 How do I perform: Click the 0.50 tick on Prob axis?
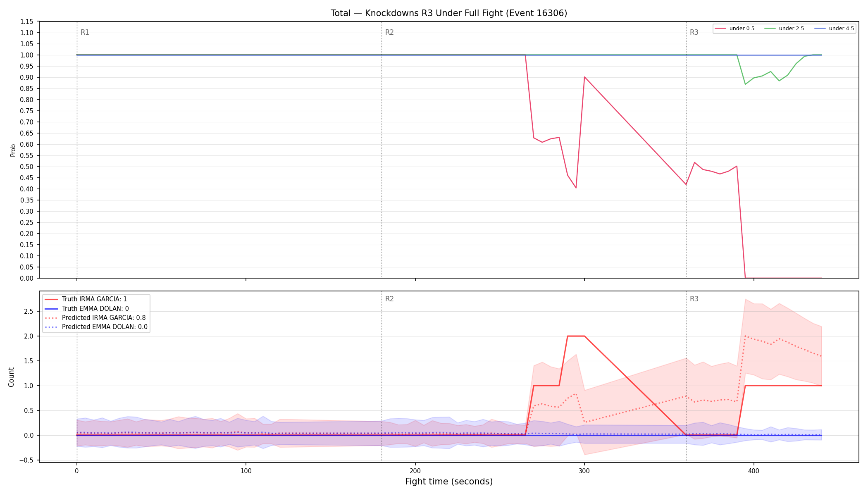point(26,167)
